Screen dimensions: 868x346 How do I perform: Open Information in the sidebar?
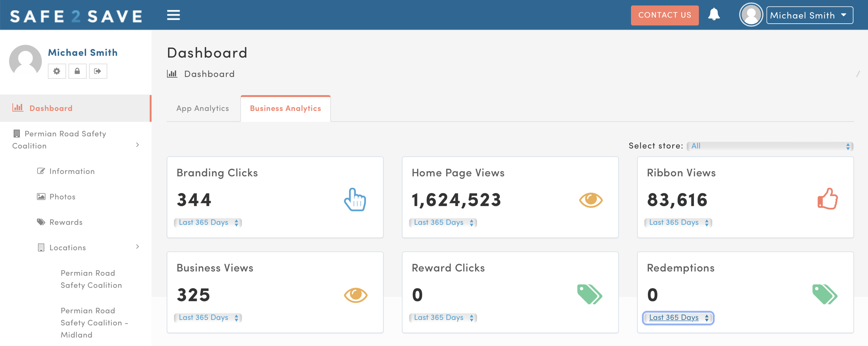click(72, 171)
